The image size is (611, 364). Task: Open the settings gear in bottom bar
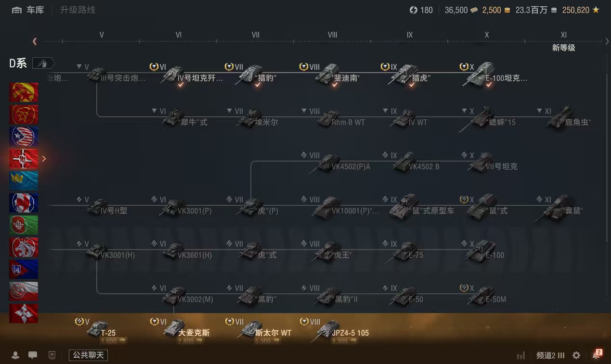pos(576,355)
